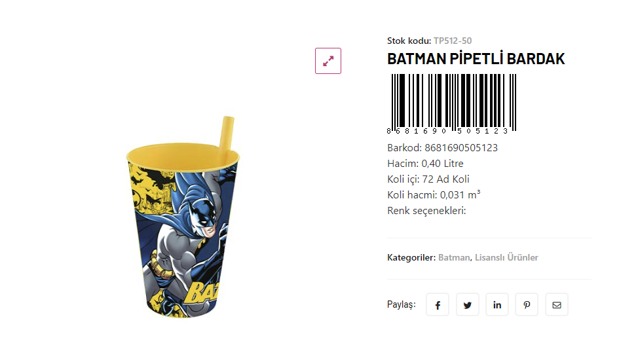
Task: Click the Kategoriler label
Action: (411, 258)
